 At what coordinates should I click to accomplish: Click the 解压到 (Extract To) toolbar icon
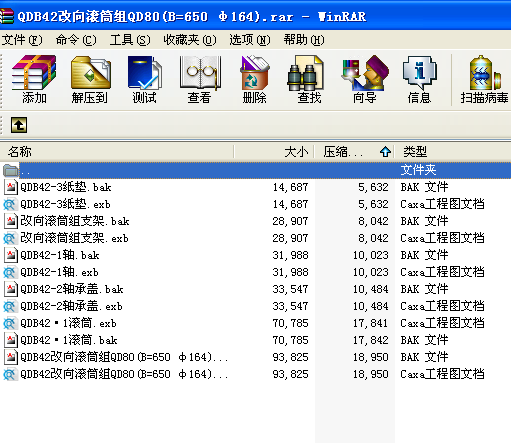[x=90, y=73]
